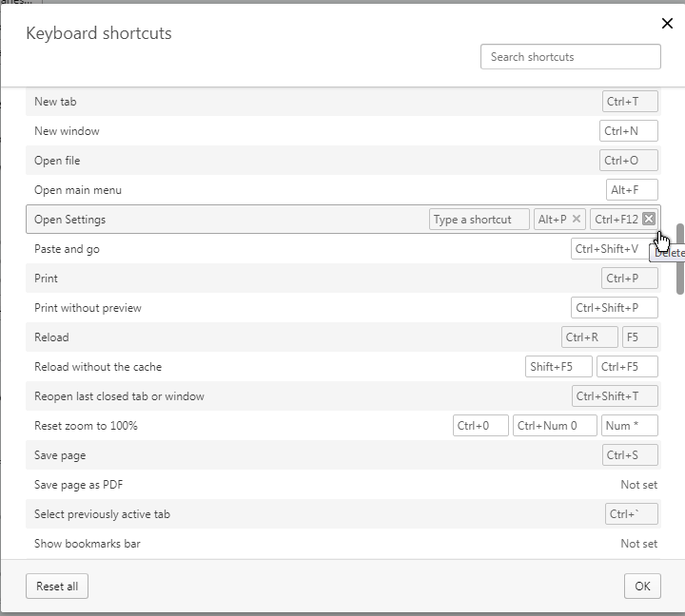Delete the Ctrl+F12 shortcut
The height and width of the screenshot is (616, 685).
[649, 219]
